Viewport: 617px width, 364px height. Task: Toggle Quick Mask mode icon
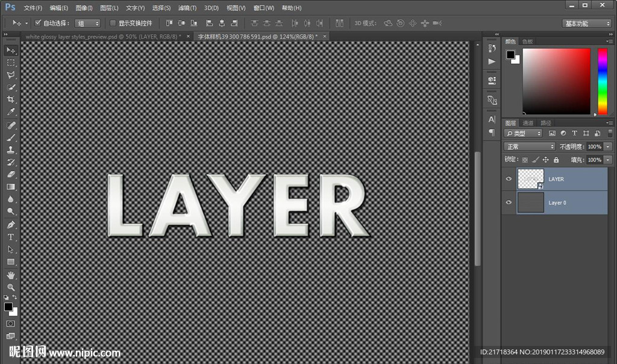(11, 324)
